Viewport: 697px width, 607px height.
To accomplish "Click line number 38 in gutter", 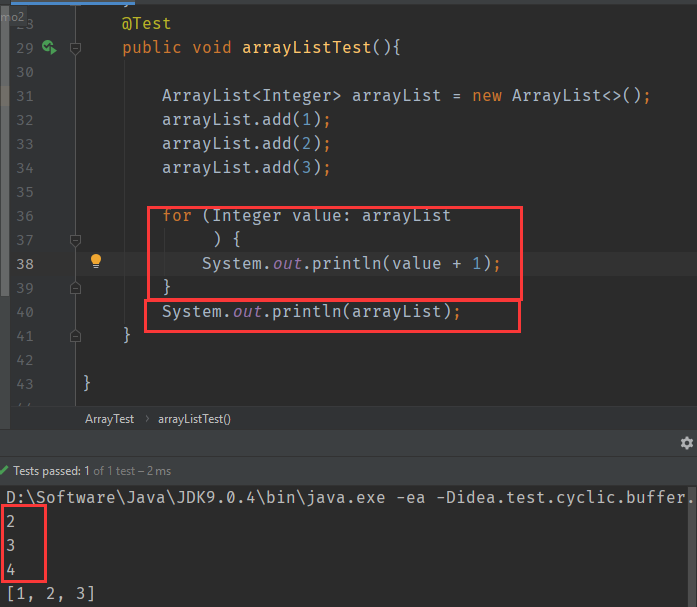I will click(25, 264).
